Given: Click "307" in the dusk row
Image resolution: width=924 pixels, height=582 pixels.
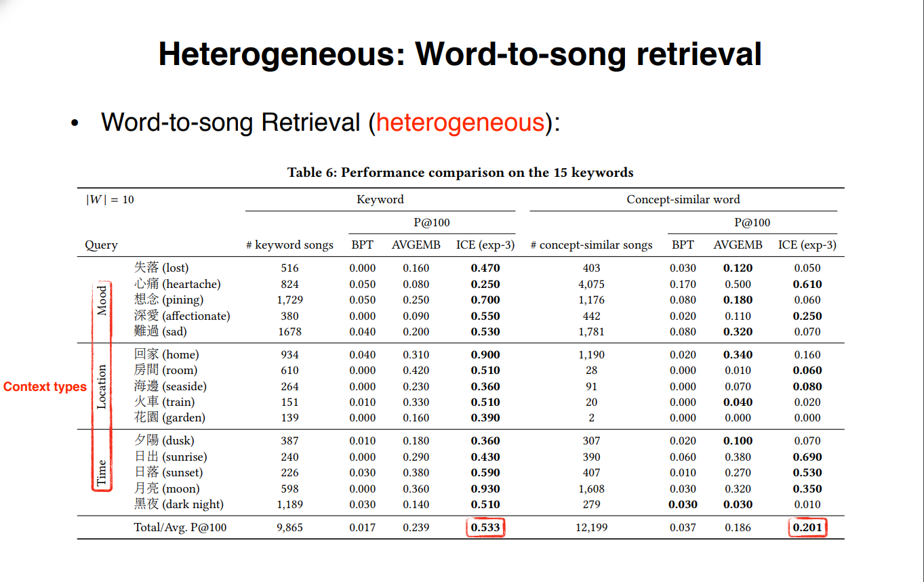Looking at the screenshot, I should tap(591, 440).
